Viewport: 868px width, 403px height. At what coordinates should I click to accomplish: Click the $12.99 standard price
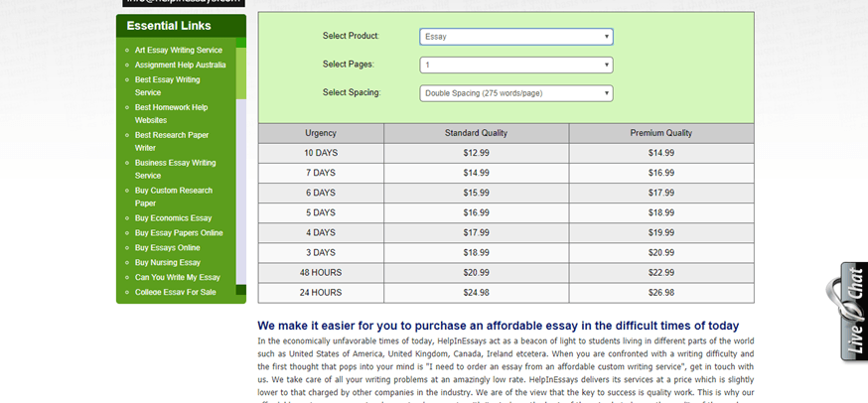[x=476, y=153]
